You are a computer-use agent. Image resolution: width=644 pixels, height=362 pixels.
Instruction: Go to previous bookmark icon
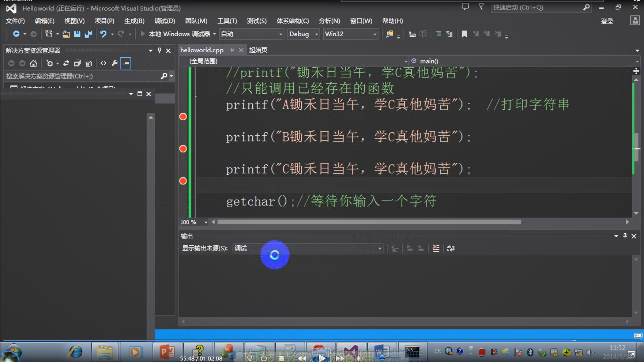coord(476,34)
